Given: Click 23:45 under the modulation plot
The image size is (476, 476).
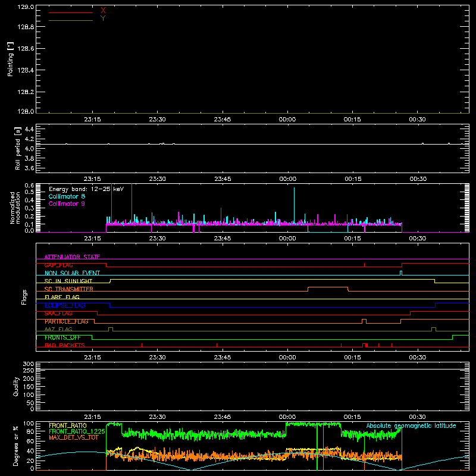Looking at the screenshot, I should [222, 239].
